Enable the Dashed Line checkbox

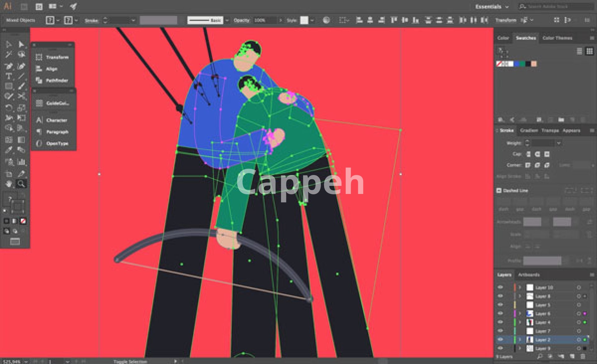[499, 191]
